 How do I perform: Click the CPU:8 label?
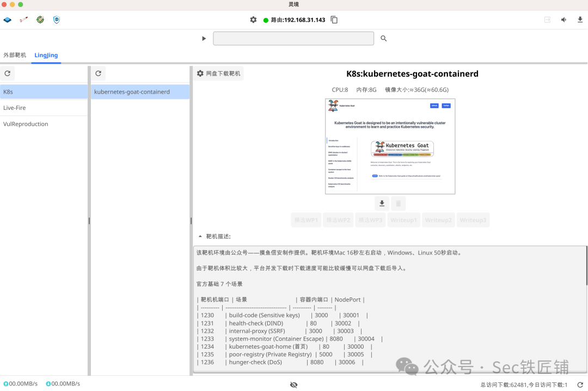pos(340,90)
